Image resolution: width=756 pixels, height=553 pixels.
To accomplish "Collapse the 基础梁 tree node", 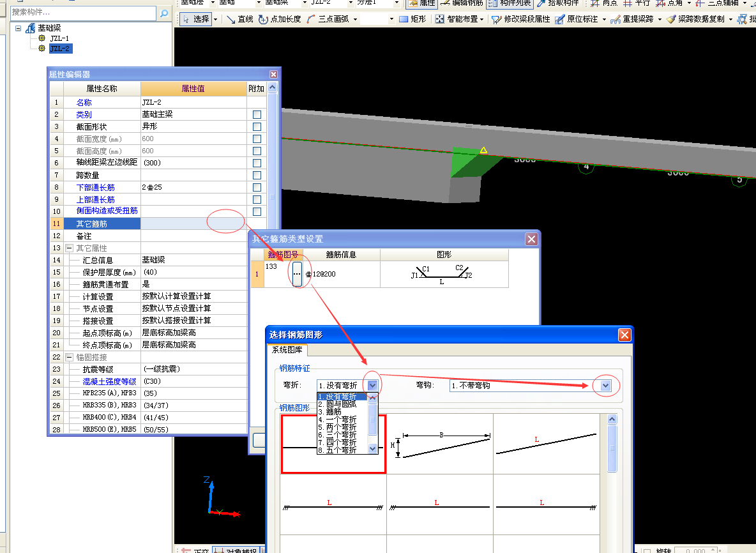I will click(19, 28).
